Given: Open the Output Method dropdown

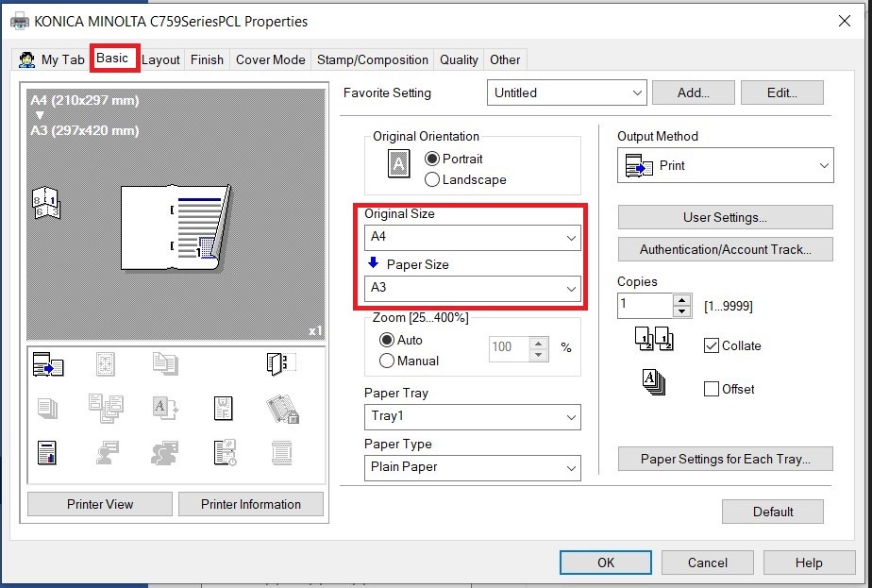Looking at the screenshot, I should (725, 166).
